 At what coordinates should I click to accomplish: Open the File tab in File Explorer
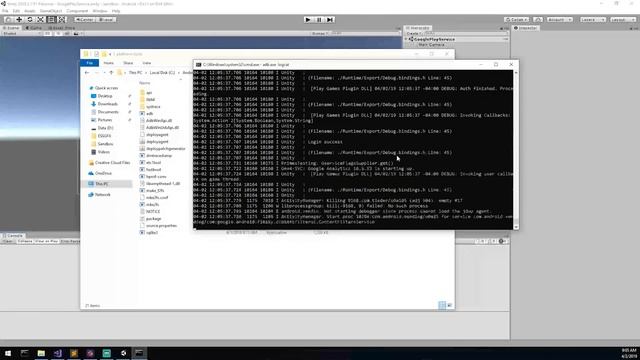coord(90,63)
